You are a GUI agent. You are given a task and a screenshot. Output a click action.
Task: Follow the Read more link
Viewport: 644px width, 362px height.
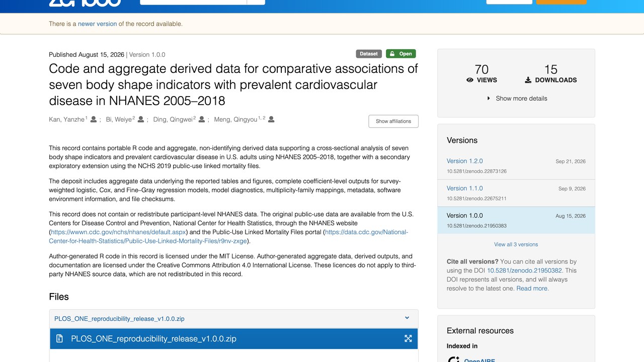(533, 289)
